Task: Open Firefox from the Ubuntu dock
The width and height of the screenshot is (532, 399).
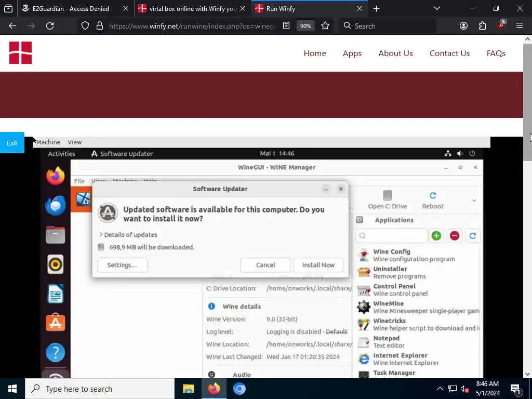Action: tap(55, 176)
